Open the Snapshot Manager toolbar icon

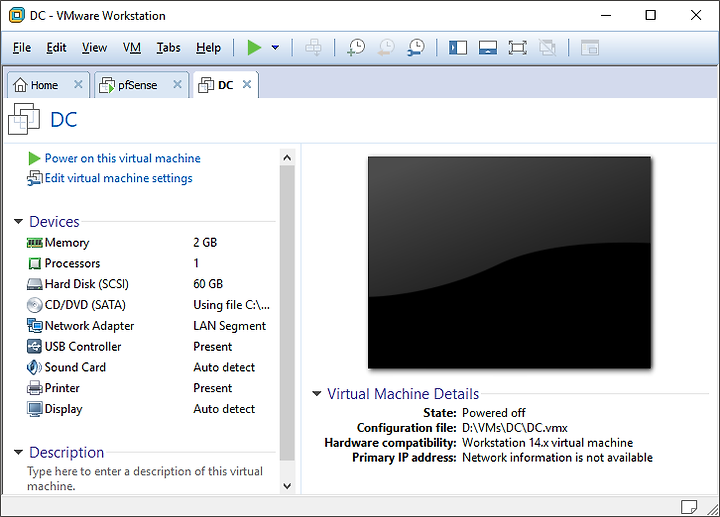coord(416,47)
